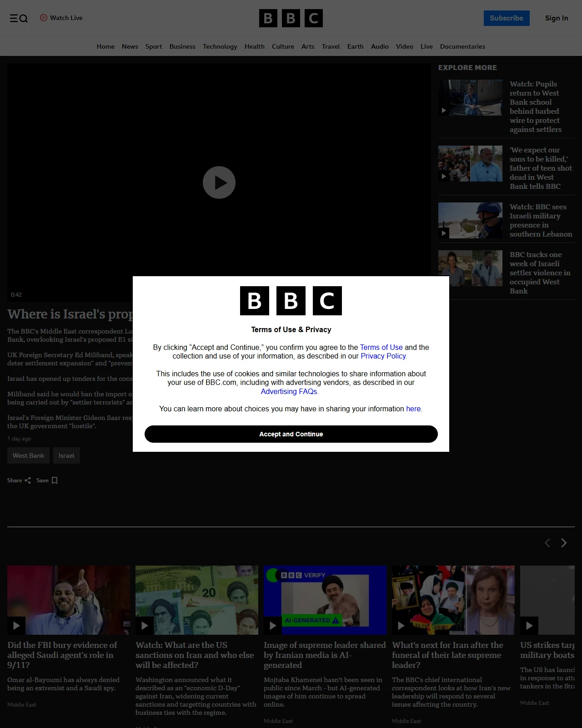Open the Business section
Viewport: 582px width, 728px height.
pos(182,46)
